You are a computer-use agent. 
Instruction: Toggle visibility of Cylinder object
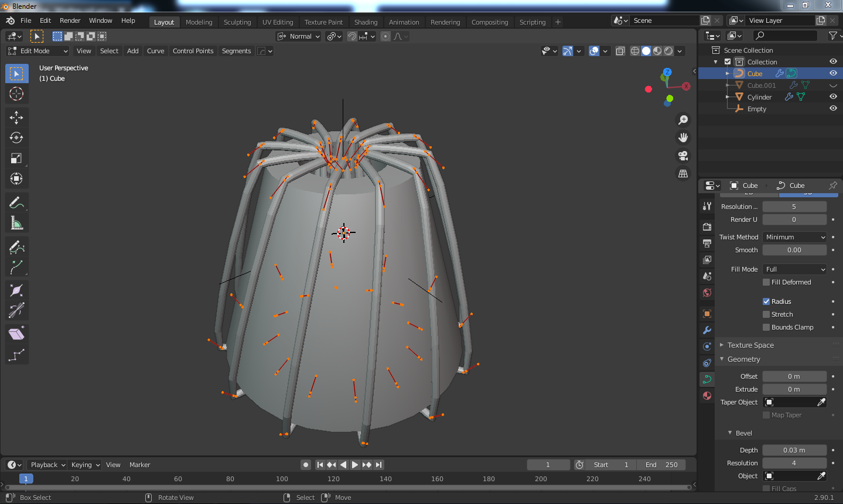pos(833,97)
